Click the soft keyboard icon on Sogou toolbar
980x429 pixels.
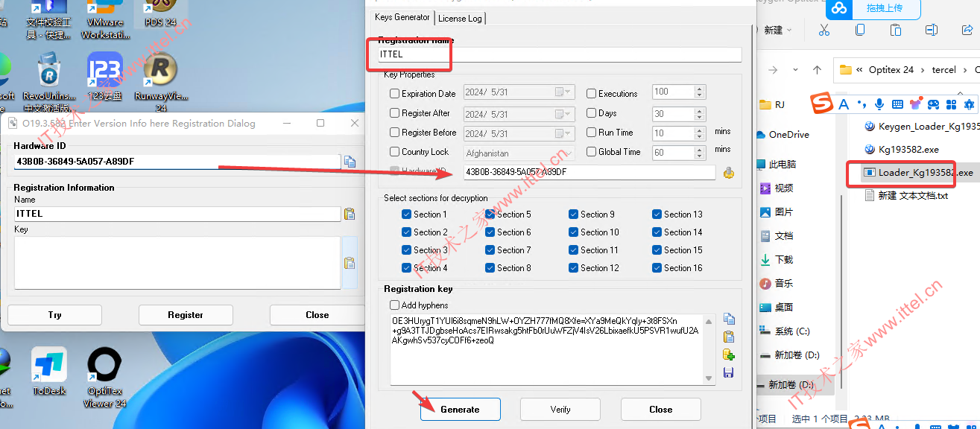pyautogui.click(x=898, y=104)
